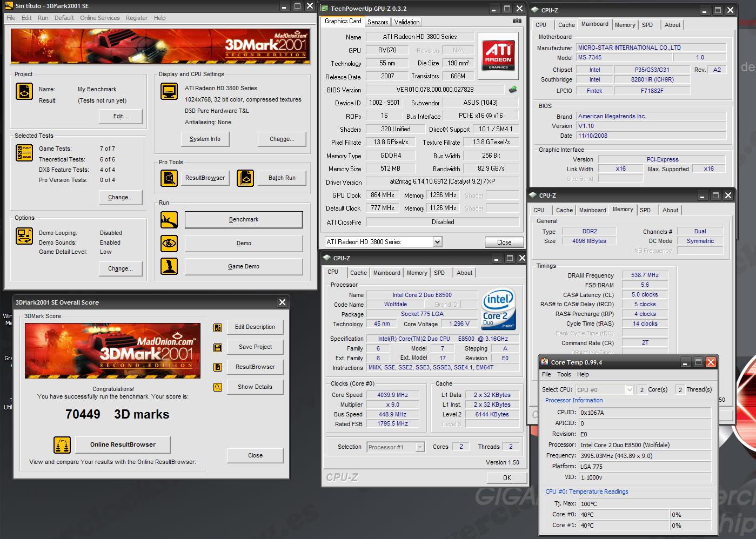This screenshot has width=756, height=539.
Task: Click the Core Temp title bar icon
Action: [545, 362]
